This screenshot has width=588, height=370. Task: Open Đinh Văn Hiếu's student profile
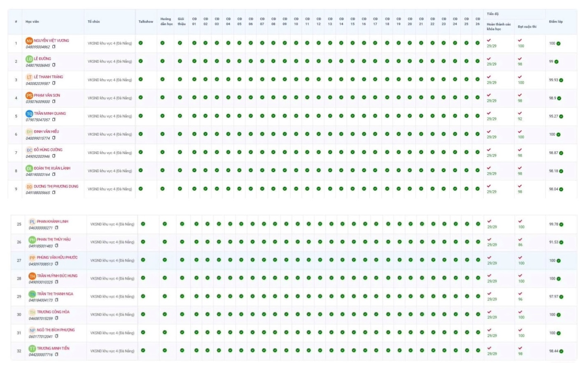pos(47,132)
